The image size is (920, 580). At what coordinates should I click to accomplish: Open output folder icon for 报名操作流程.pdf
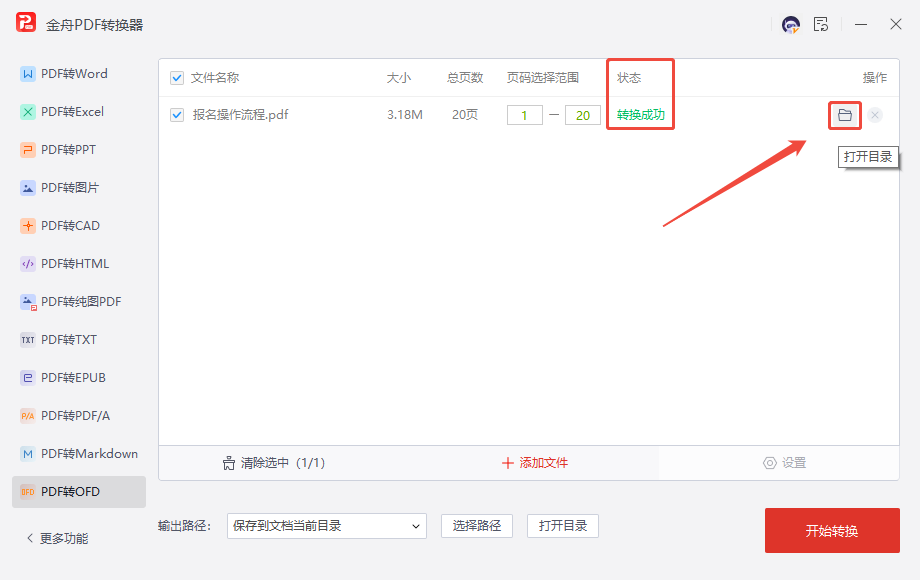[x=845, y=115]
